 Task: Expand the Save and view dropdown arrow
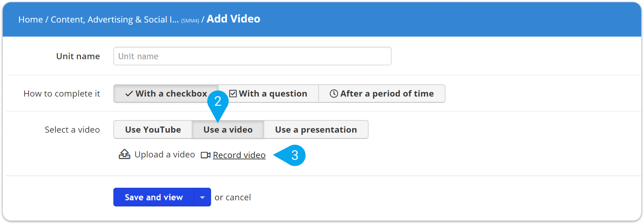202,197
